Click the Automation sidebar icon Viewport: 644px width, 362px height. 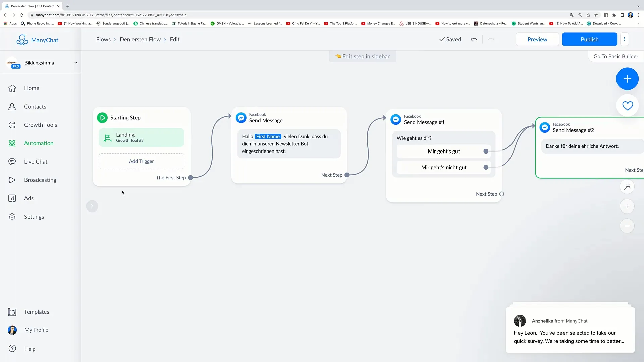pyautogui.click(x=12, y=143)
